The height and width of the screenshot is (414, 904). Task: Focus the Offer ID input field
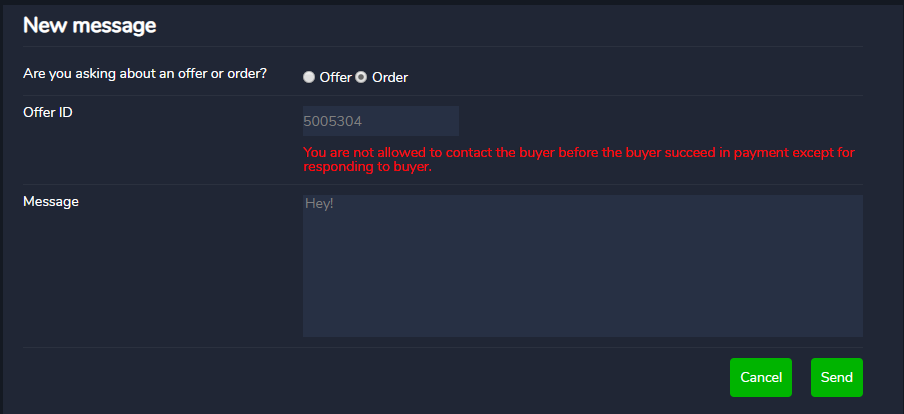[381, 121]
